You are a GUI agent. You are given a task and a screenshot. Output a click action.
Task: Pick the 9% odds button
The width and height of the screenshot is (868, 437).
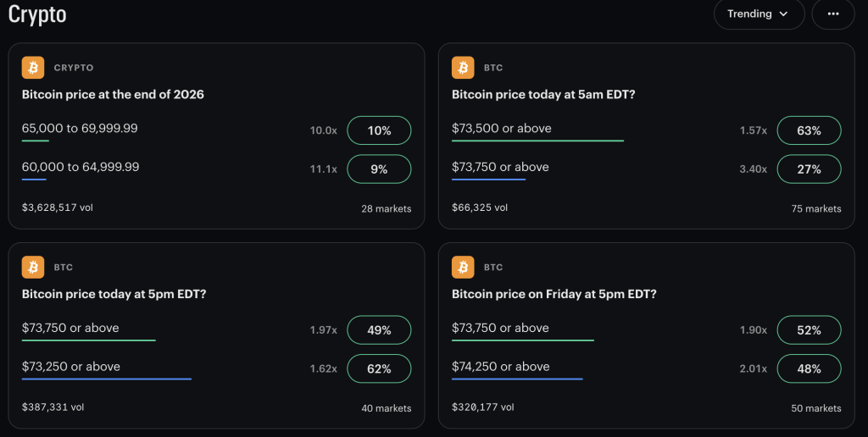pos(379,169)
